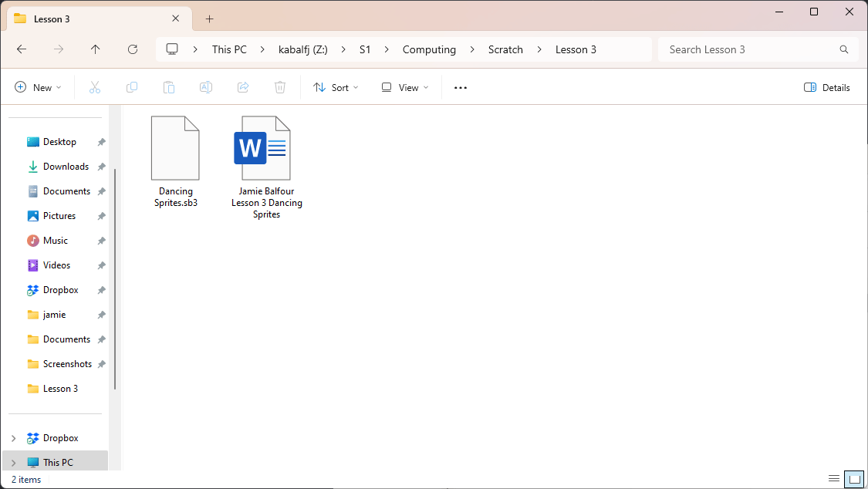
Task: Click the Share icon in toolbar
Action: 243,87
